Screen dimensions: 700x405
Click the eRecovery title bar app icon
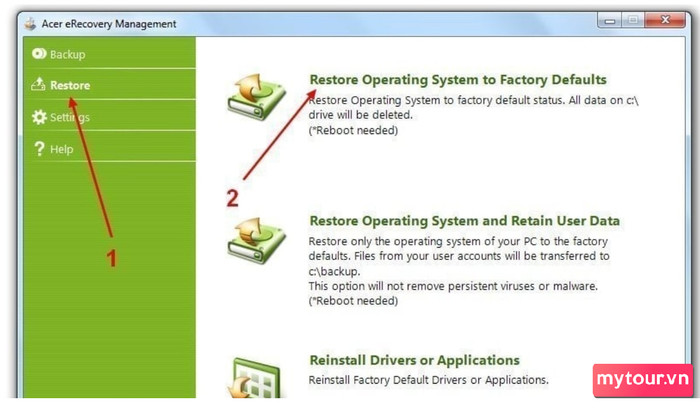click(x=30, y=24)
